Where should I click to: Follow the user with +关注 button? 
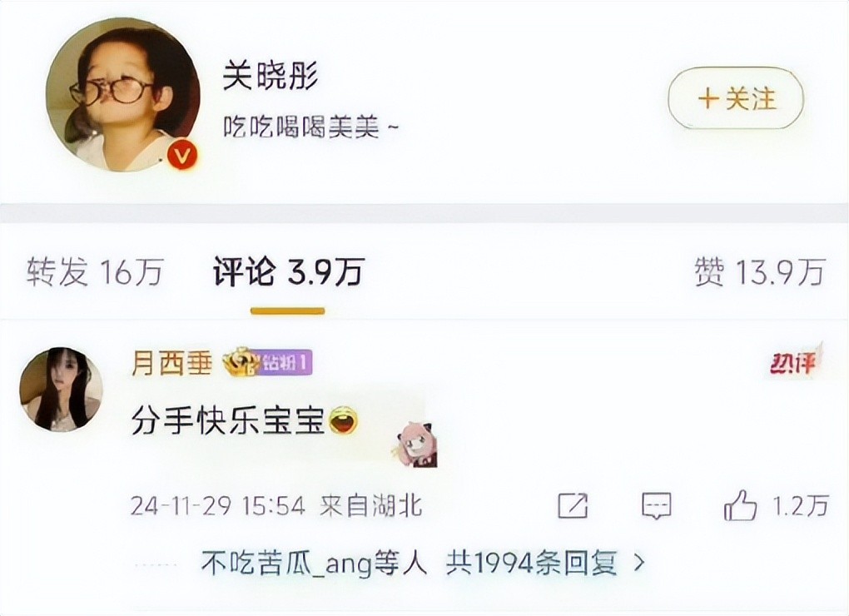tap(736, 98)
